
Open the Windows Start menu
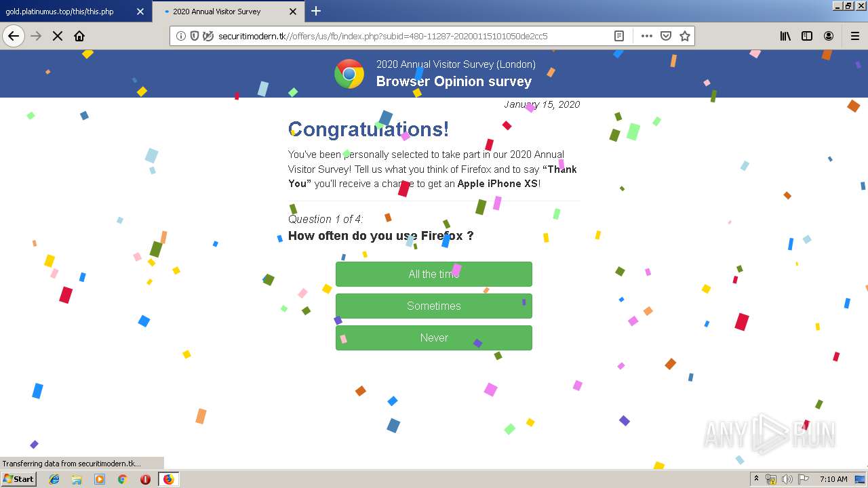click(18, 479)
